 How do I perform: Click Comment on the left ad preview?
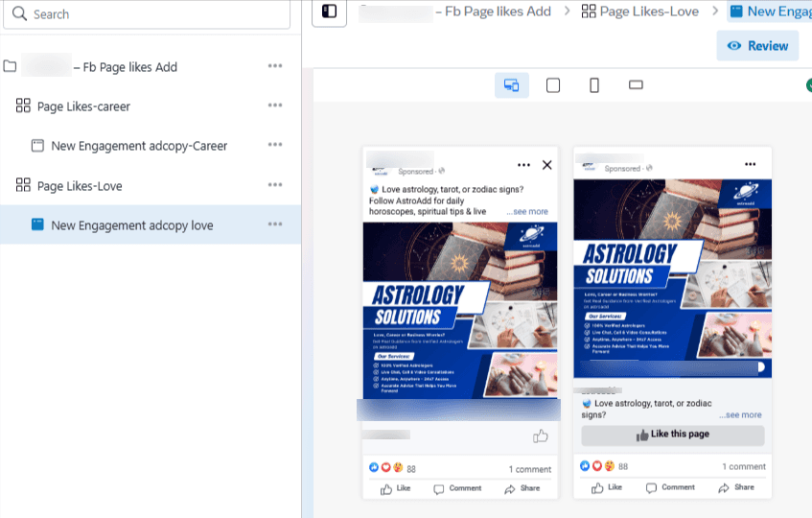(x=457, y=488)
